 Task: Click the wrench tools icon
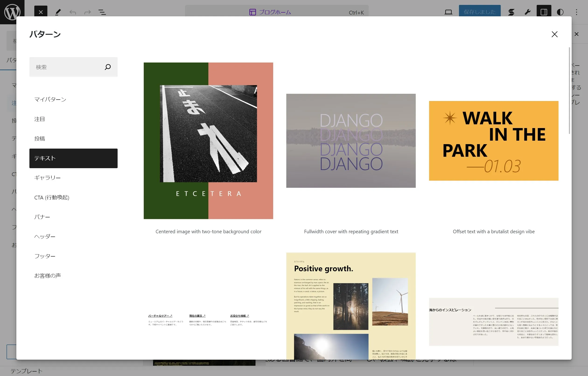click(x=527, y=12)
